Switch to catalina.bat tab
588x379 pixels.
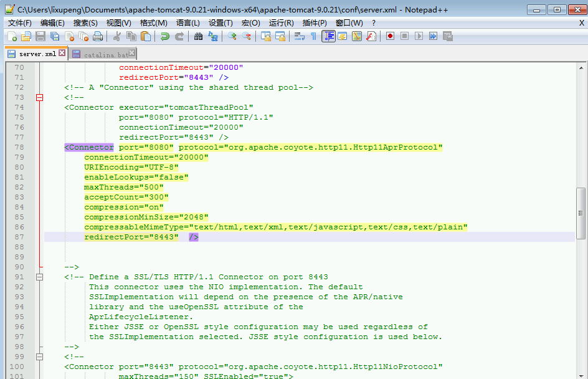tap(102, 55)
